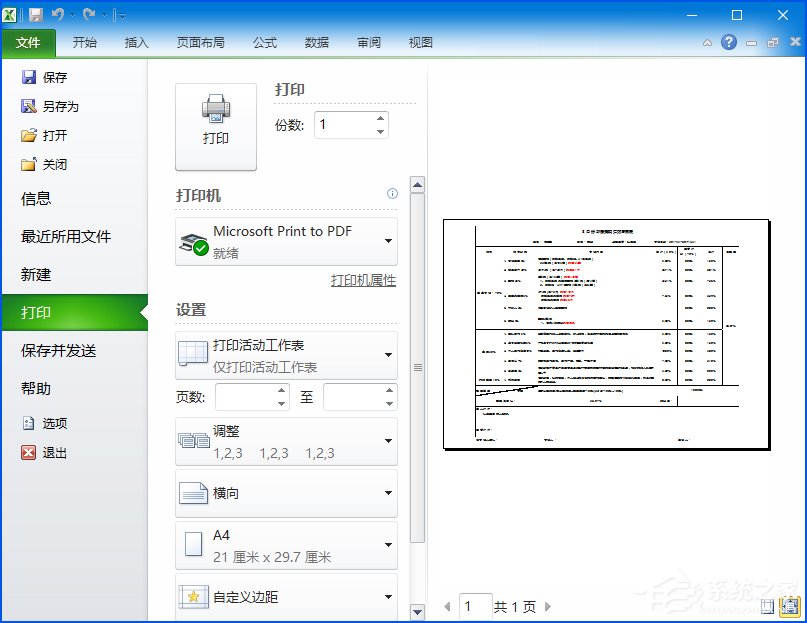This screenshot has height=623, width=807.
Task: Collapse the ribbon with the minimize arrow
Action: click(707, 43)
